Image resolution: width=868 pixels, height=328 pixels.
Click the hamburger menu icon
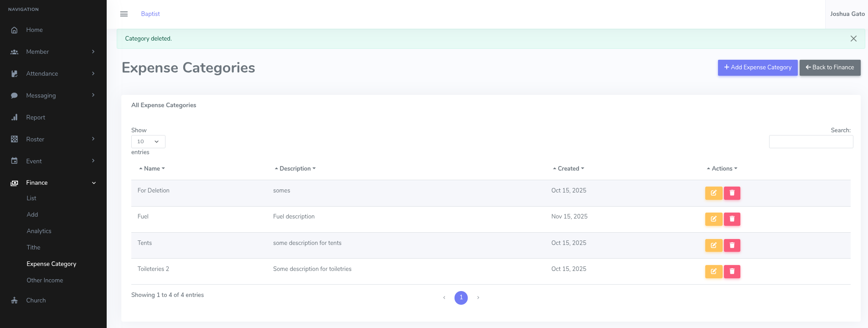pyautogui.click(x=124, y=14)
